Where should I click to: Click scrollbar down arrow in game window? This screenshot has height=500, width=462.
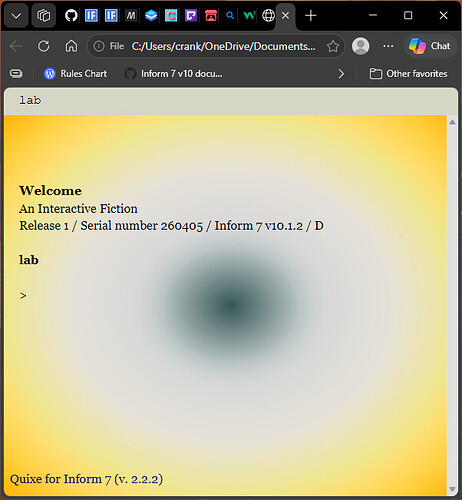[452, 489]
